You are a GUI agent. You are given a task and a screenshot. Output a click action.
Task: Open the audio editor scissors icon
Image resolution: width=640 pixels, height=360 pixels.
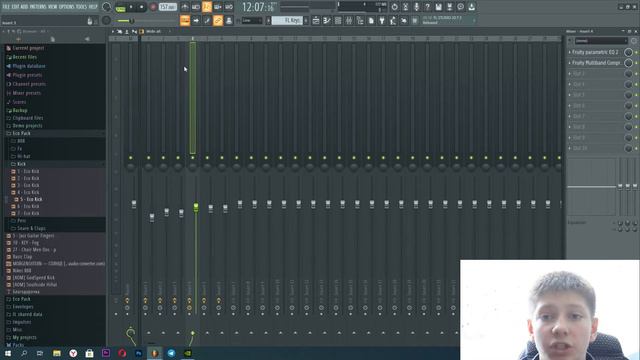[405, 7]
